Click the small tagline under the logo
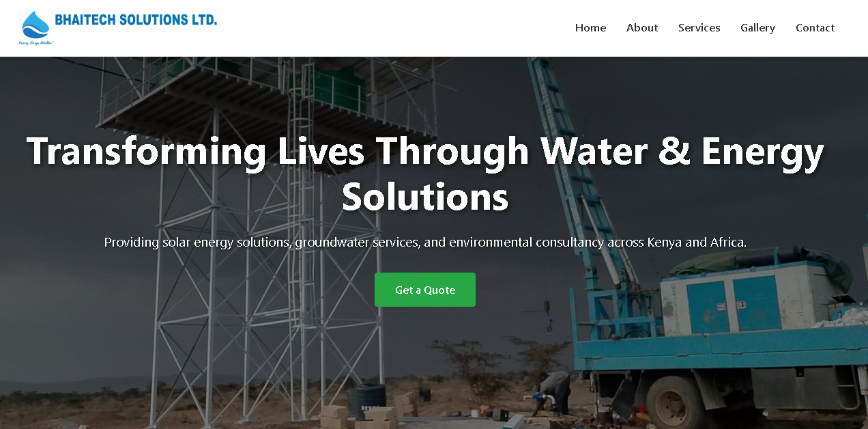The height and width of the screenshot is (429, 868). pos(36,43)
